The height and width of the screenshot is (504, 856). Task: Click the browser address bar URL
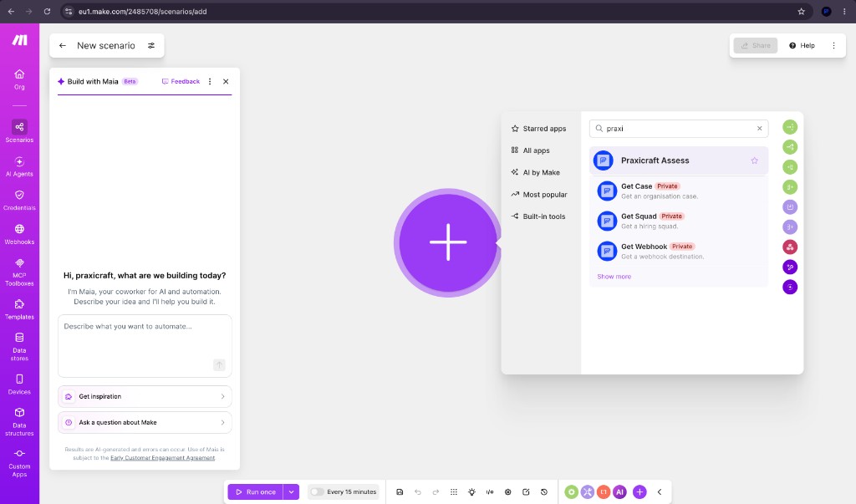(142, 12)
